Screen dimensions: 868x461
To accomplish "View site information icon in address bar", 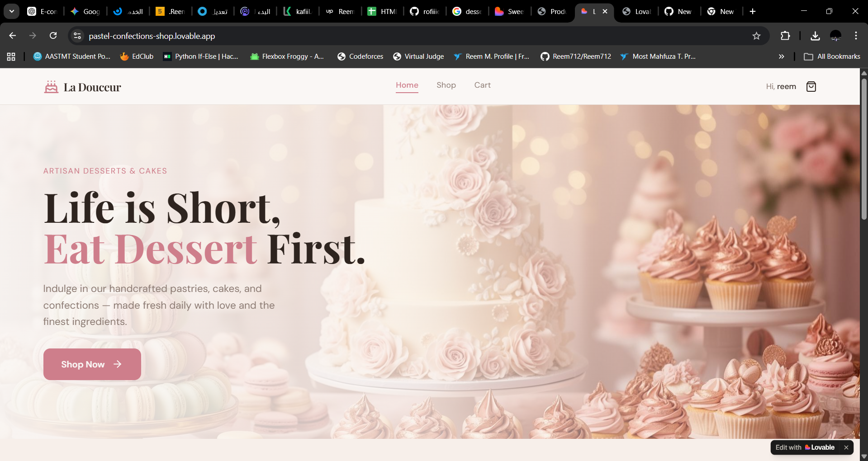I will (77, 36).
